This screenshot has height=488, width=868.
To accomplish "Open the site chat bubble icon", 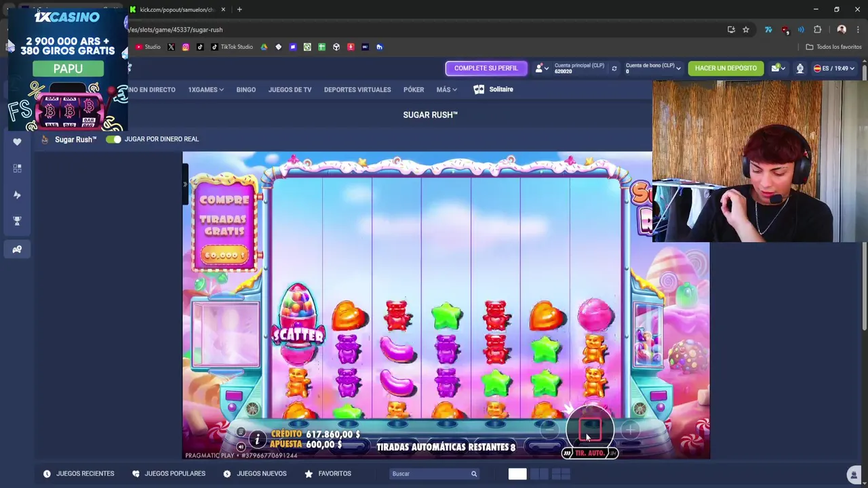I will click(x=854, y=474).
